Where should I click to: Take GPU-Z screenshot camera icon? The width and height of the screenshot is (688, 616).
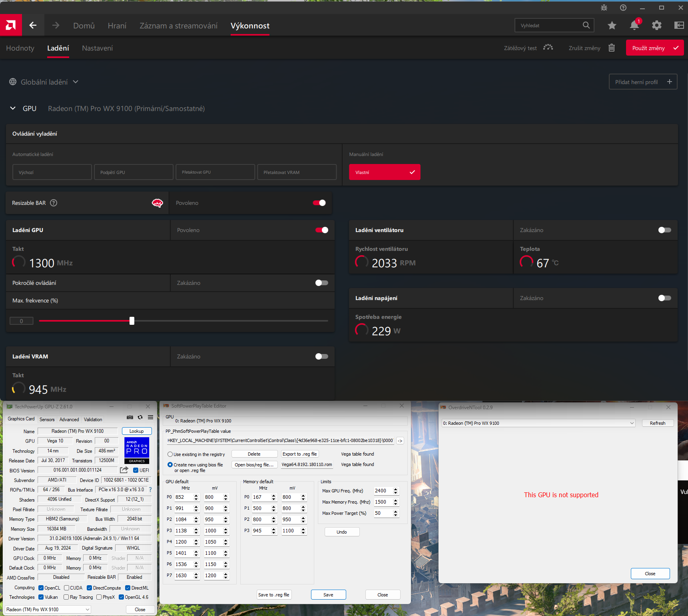130,417
